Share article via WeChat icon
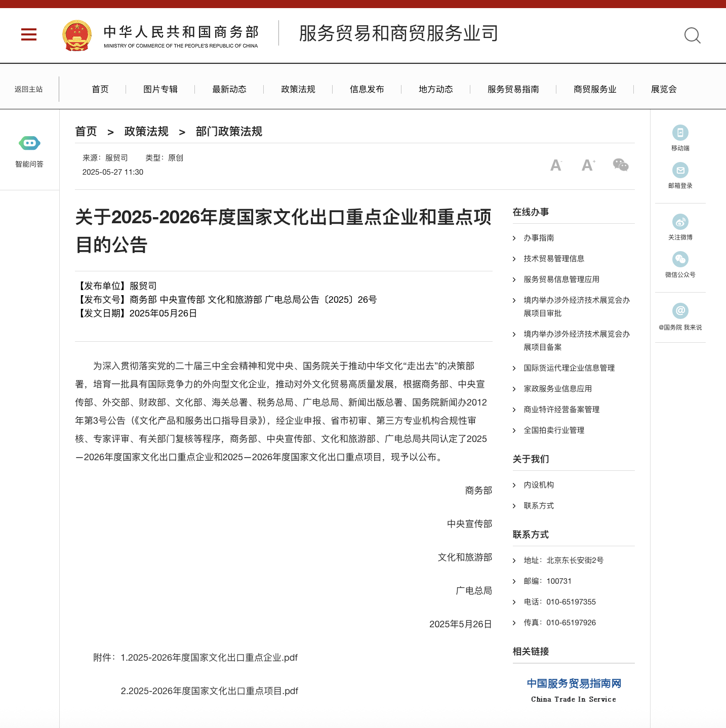The width and height of the screenshot is (726, 728). [620, 165]
